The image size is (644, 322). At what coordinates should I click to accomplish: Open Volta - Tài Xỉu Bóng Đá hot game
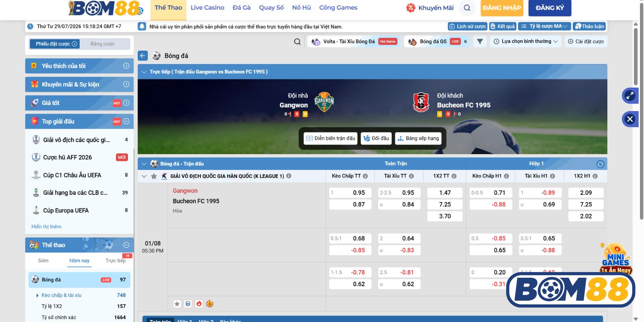click(355, 41)
